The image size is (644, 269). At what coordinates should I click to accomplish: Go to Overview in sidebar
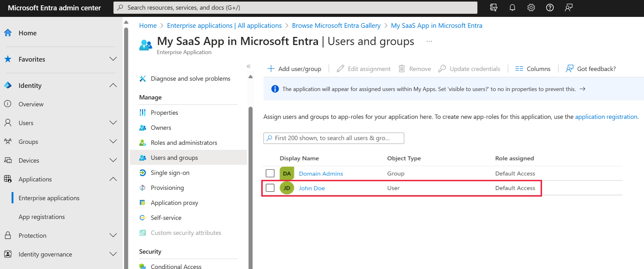(31, 104)
